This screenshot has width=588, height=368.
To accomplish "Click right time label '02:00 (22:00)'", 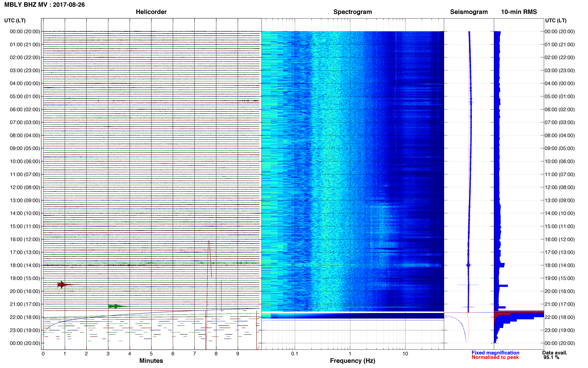I will pyautogui.click(x=560, y=57).
